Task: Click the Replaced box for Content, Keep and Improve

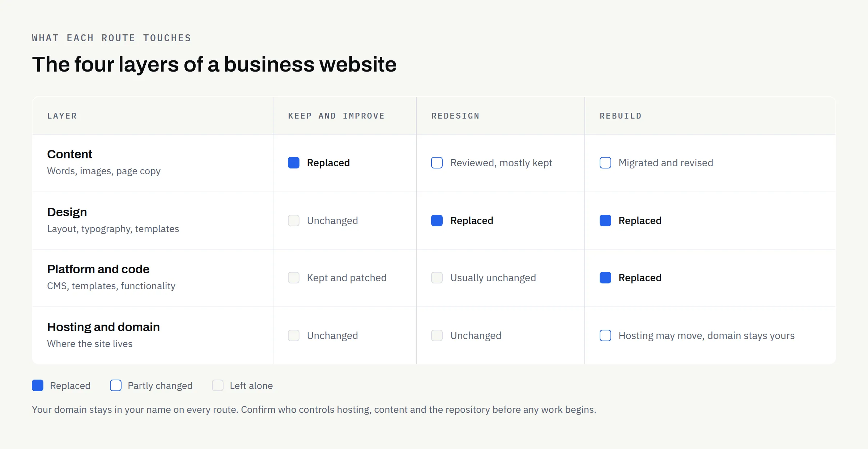Action: [294, 163]
